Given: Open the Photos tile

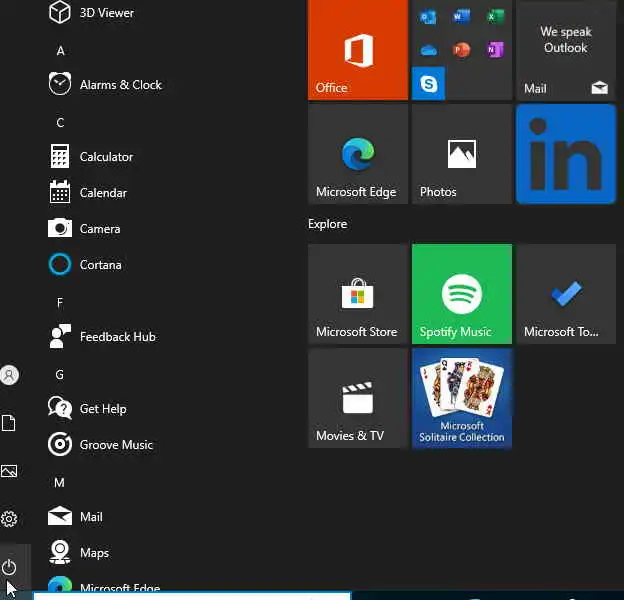Looking at the screenshot, I should pyautogui.click(x=462, y=154).
